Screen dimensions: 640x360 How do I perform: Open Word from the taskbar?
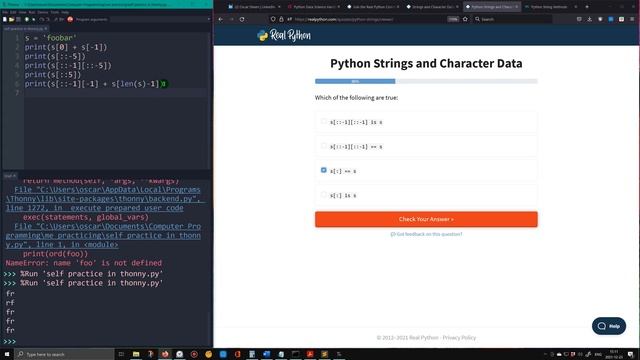(267, 354)
